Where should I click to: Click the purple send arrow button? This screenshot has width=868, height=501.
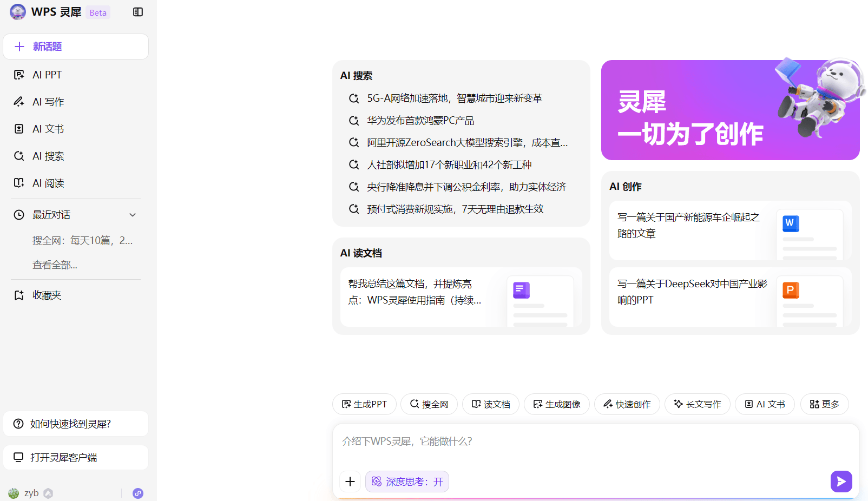841,482
